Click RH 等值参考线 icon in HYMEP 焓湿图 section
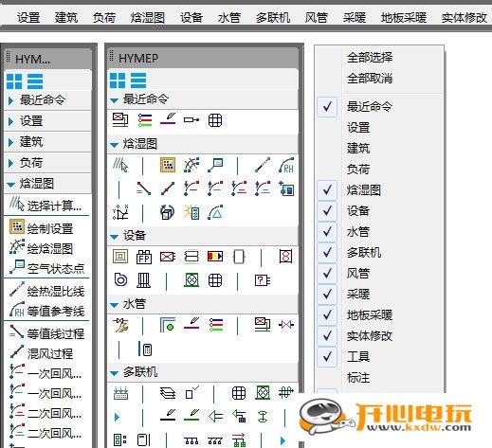Image resolution: width=492 pixels, height=448 pixels. pyautogui.click(x=286, y=165)
